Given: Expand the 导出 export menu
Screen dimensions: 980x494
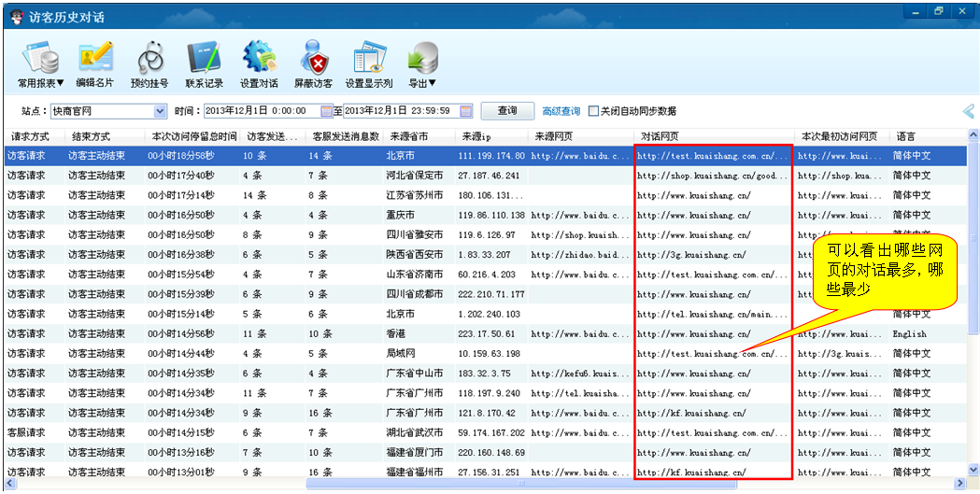Looking at the screenshot, I should coord(423,64).
